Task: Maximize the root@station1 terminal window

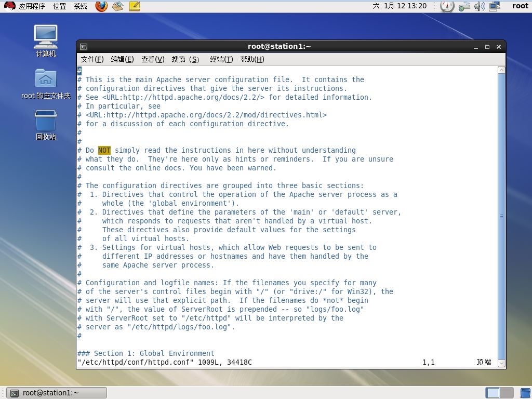Action: [x=487, y=47]
